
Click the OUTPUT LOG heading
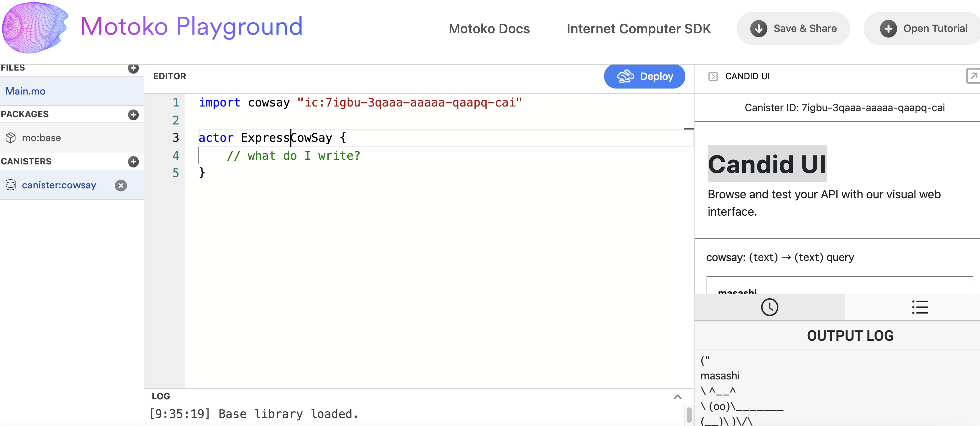point(850,336)
